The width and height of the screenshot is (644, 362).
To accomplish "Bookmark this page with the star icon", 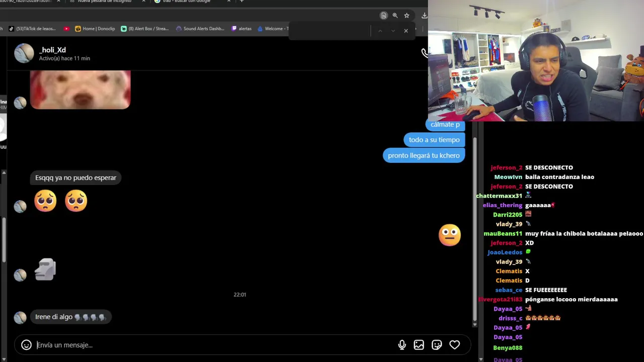I will tap(407, 16).
